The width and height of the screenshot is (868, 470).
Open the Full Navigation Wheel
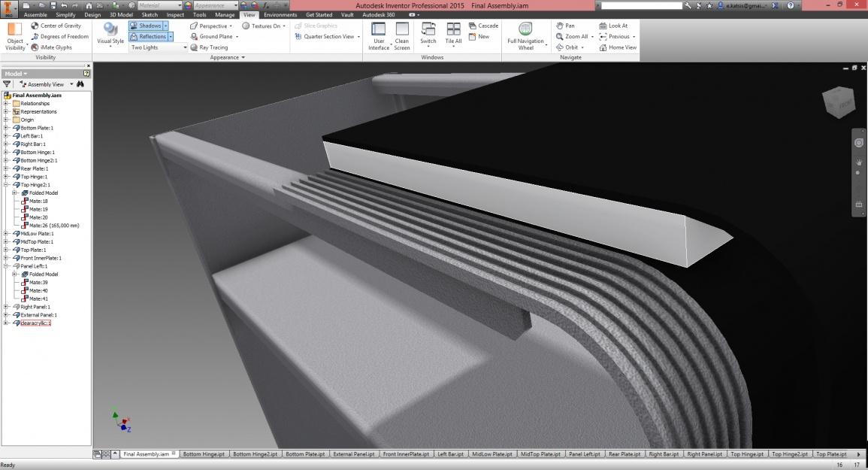525,35
